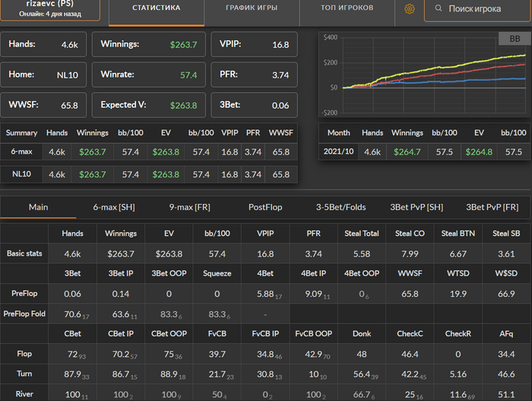Click the Turn CheckR value 5.16

[458, 374]
